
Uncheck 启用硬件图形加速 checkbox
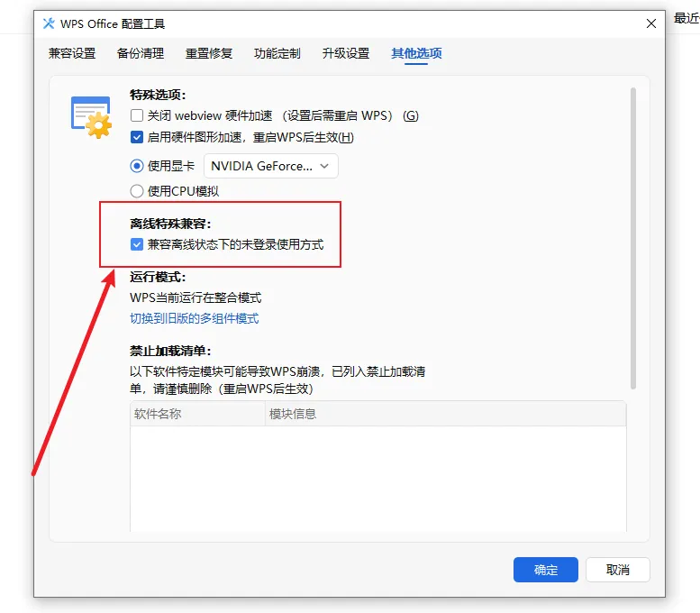tap(137, 137)
